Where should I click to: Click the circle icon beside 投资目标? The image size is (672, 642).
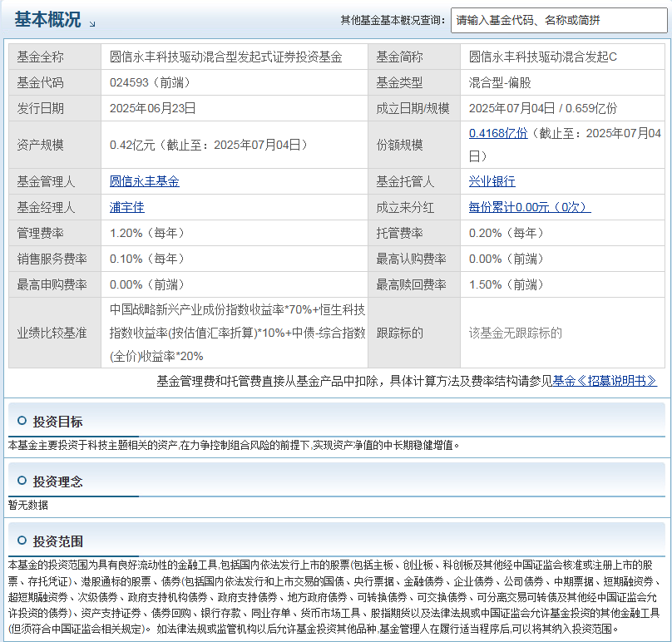coord(22,421)
